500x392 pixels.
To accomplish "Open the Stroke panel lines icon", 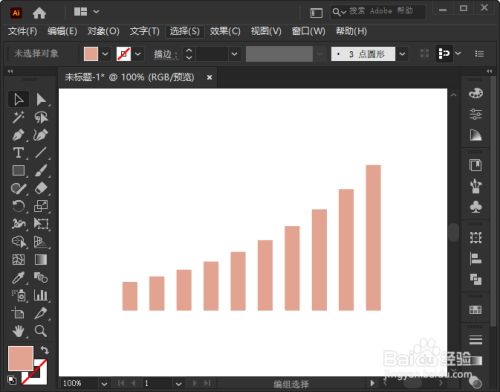I will [x=476, y=340].
